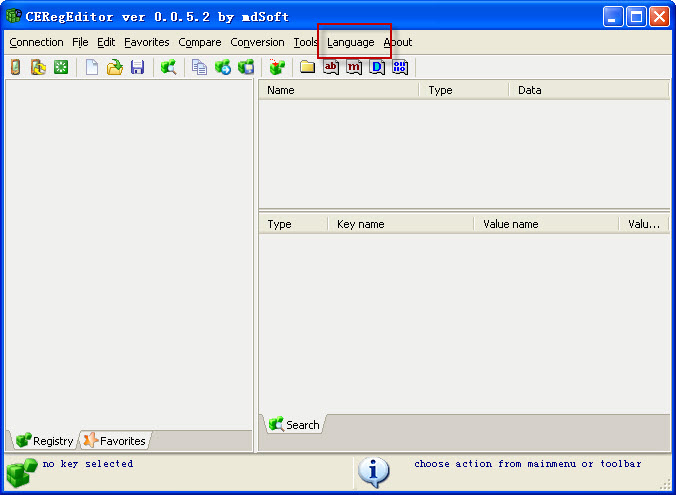
Task: Click the 'ab' string value icon
Action: coord(331,67)
